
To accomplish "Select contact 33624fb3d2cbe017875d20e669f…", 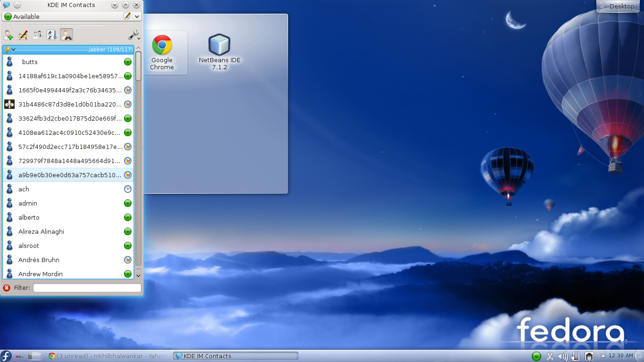I will click(x=68, y=118).
